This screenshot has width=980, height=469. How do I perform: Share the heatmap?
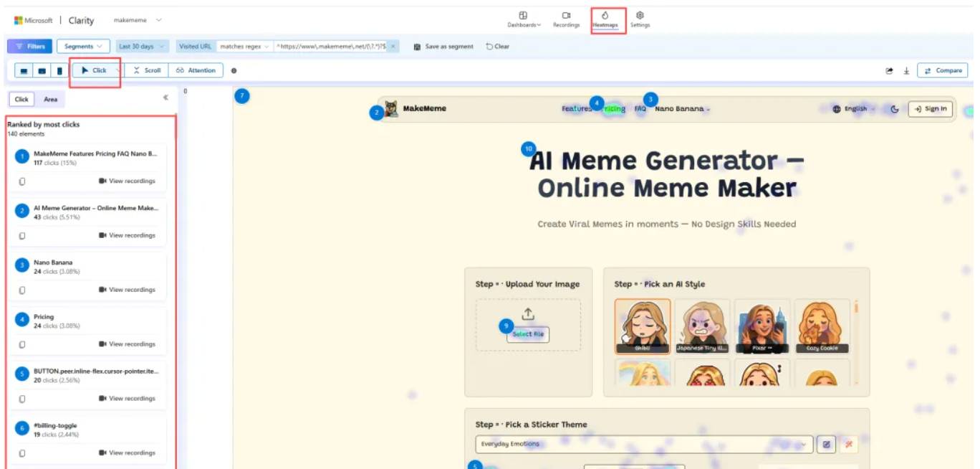890,70
